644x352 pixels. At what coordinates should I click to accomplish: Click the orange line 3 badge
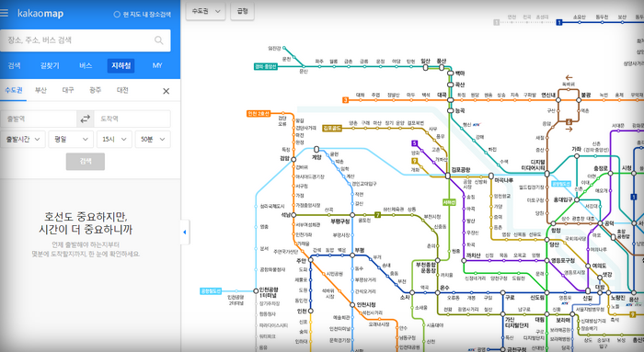345,100
